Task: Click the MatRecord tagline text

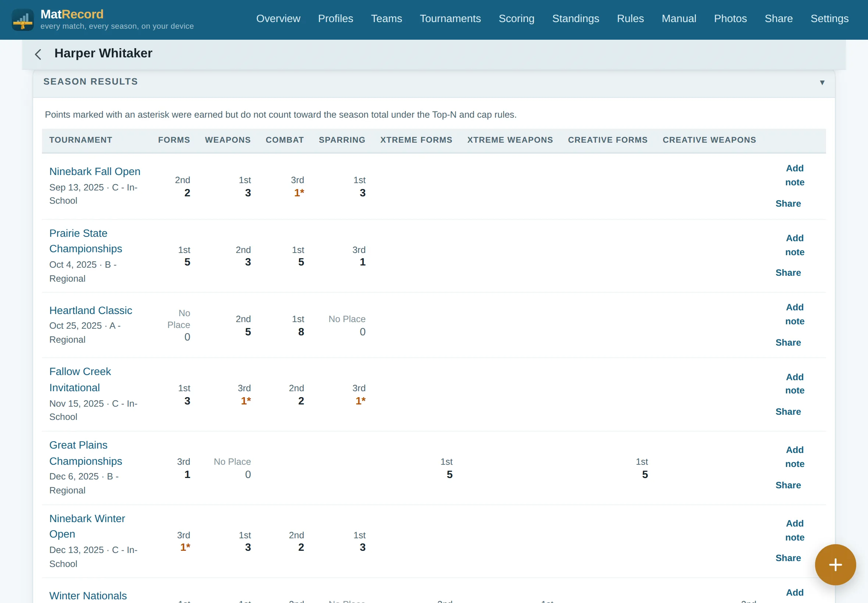Action: tap(117, 26)
